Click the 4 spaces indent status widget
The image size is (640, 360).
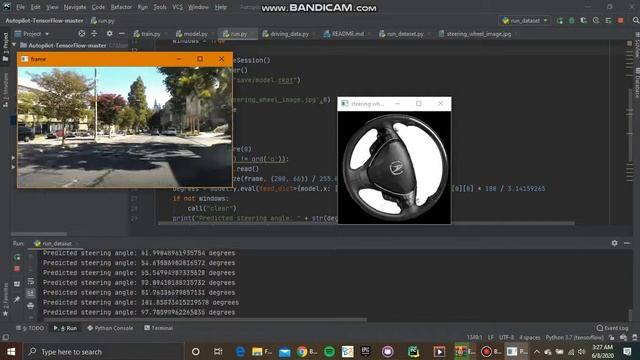(530, 338)
